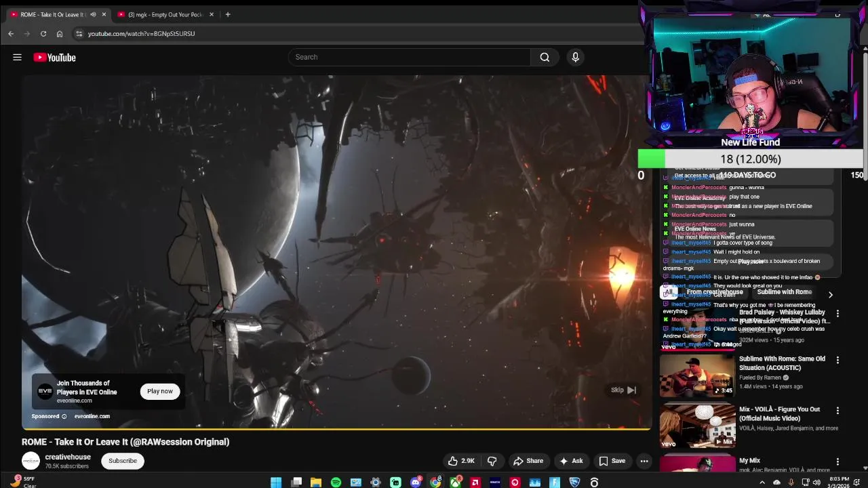Show more filter chips with right arrow

pyautogui.click(x=830, y=295)
